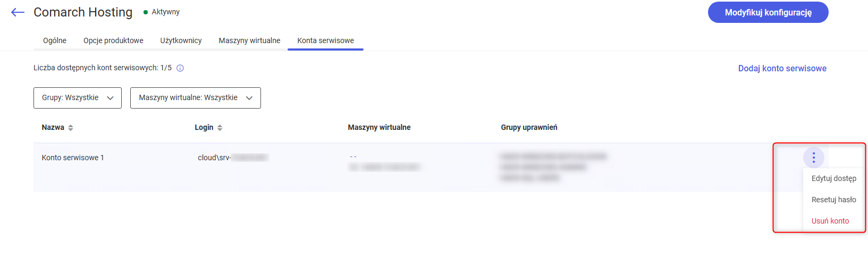This screenshot has width=868, height=280.
Task: Click the Modyfikuj konfigurację button
Action: coord(768,12)
